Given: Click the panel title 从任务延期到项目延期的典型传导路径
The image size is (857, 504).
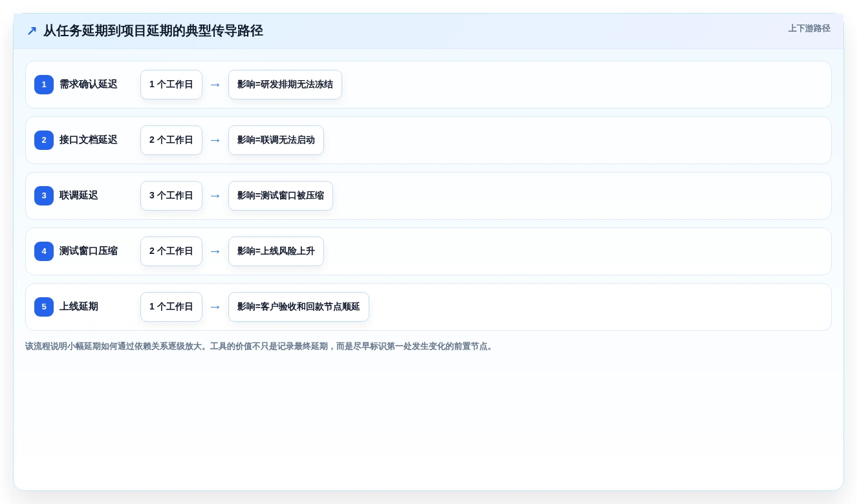Looking at the screenshot, I should click(x=153, y=31).
